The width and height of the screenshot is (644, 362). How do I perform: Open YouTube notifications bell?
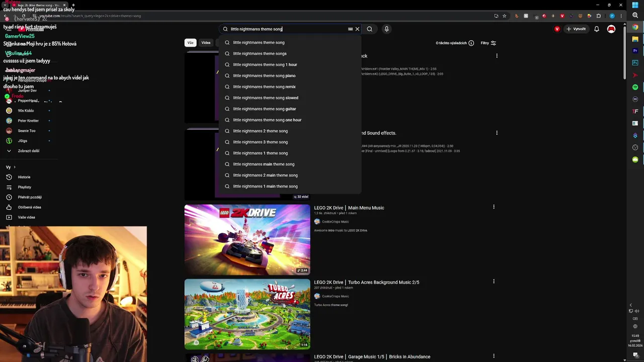click(597, 29)
